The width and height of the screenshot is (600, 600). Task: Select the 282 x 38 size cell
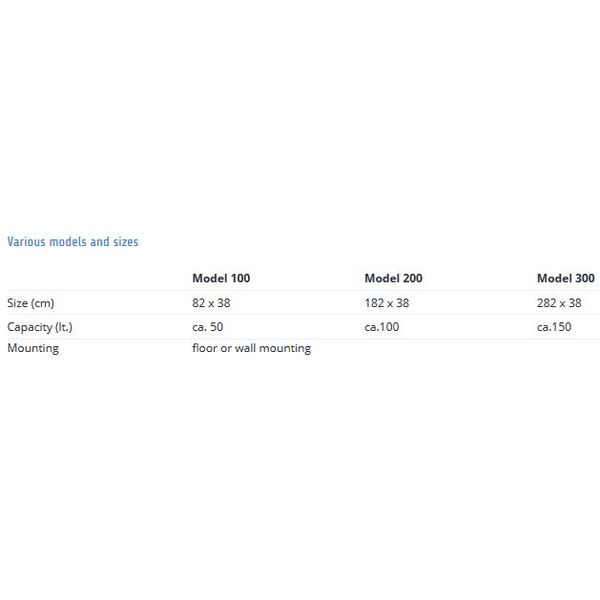(x=559, y=303)
